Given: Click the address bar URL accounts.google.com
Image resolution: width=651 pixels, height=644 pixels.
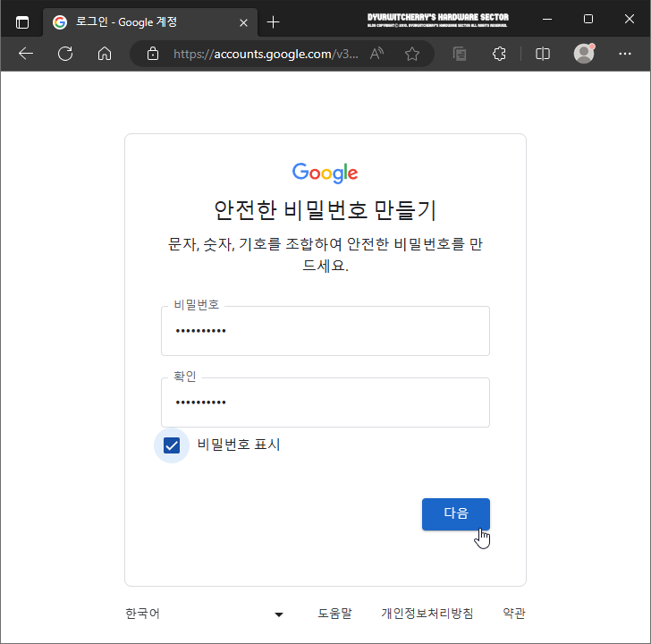Looking at the screenshot, I should pyautogui.click(x=266, y=54).
